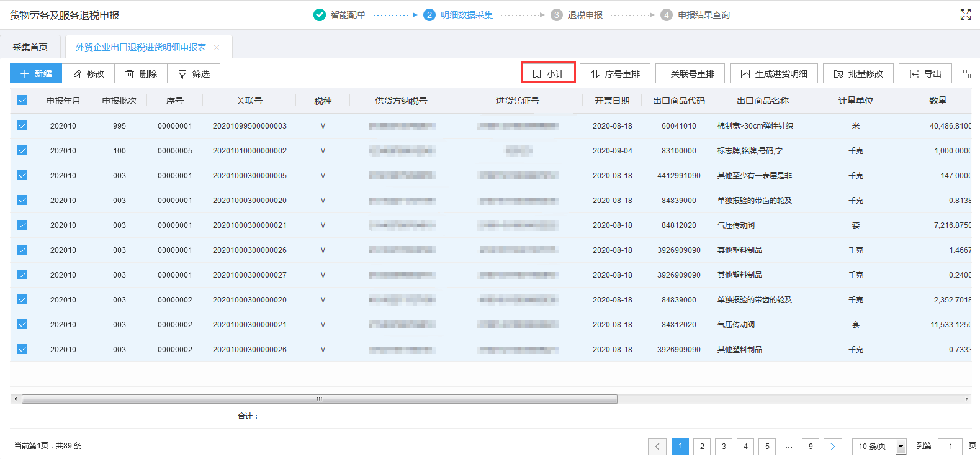Screen dimensions: 980x459
Task: Uncheck row with 关联号 20201010000000002
Action: 22,150
